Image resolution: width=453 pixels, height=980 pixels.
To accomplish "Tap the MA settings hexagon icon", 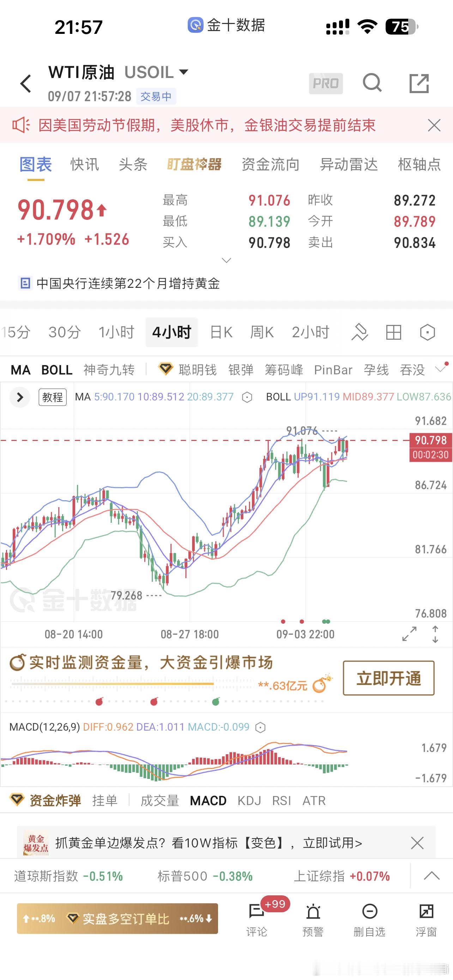I will [247, 398].
